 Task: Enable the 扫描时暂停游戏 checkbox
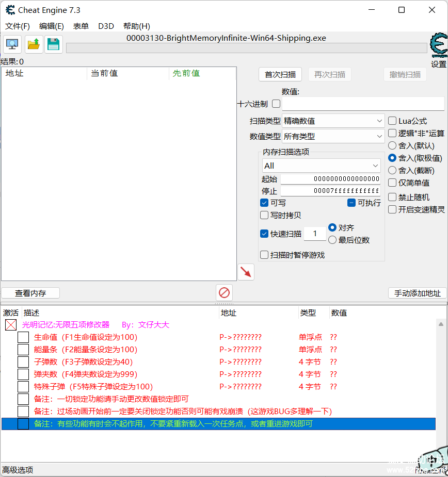[x=264, y=255]
